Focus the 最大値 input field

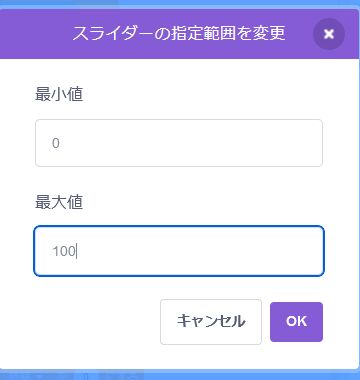coord(179,251)
